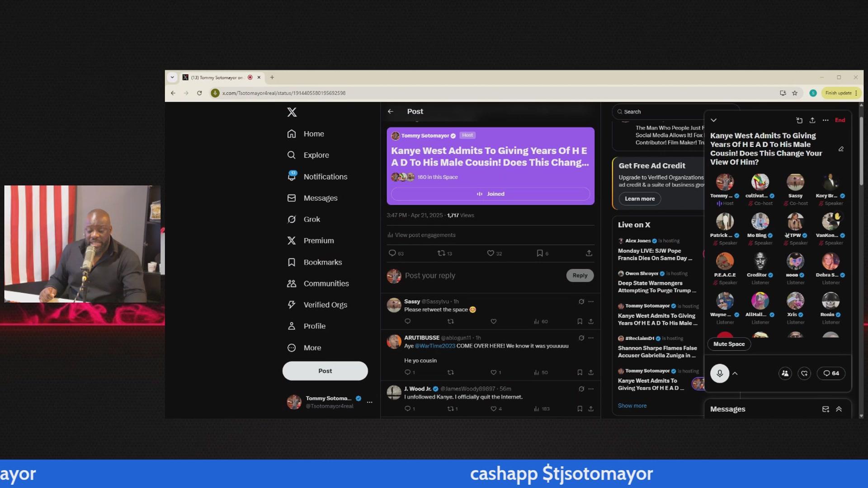This screenshot has width=868, height=488.
Task: Toggle bookmark on Sassy's reply
Action: pyautogui.click(x=580, y=321)
